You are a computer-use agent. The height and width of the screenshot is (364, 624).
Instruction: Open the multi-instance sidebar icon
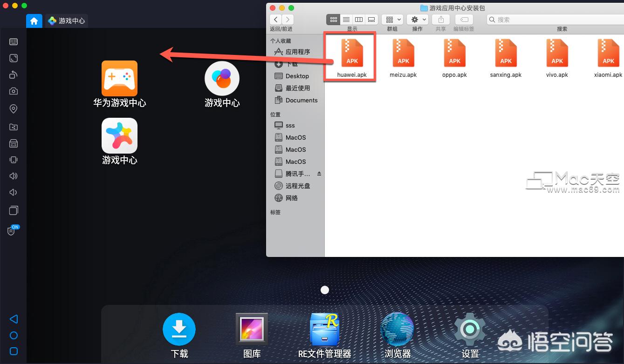coord(14,210)
